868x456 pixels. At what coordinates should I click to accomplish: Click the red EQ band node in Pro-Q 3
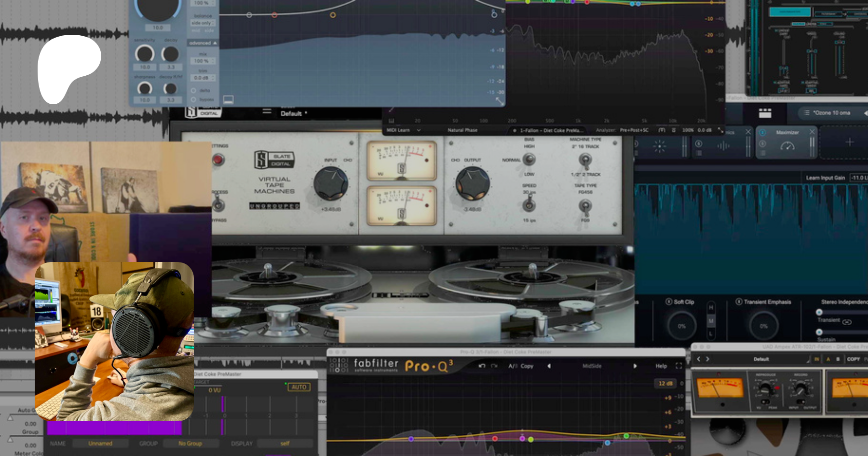[495, 438]
